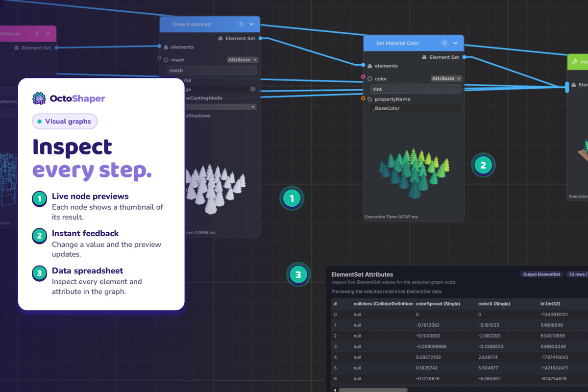Click the Element Set icon in Draw Instanced
Screen dimensions: 588x392
coord(220,38)
